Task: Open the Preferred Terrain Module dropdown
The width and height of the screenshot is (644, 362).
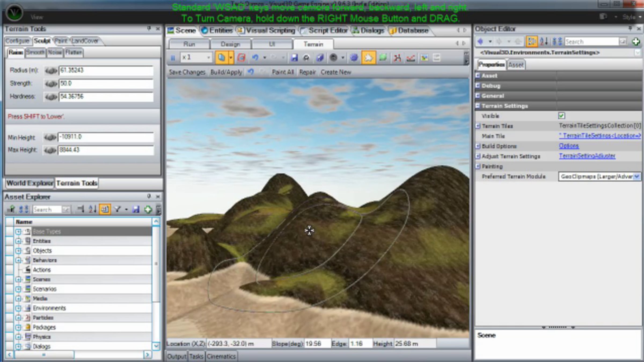Action: 636,176
